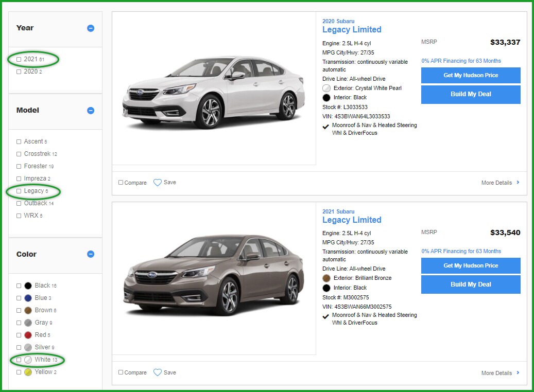The width and height of the screenshot is (534, 392).
Task: Open the 2020 Subaru Legacy Limited title link
Action: [x=352, y=29]
